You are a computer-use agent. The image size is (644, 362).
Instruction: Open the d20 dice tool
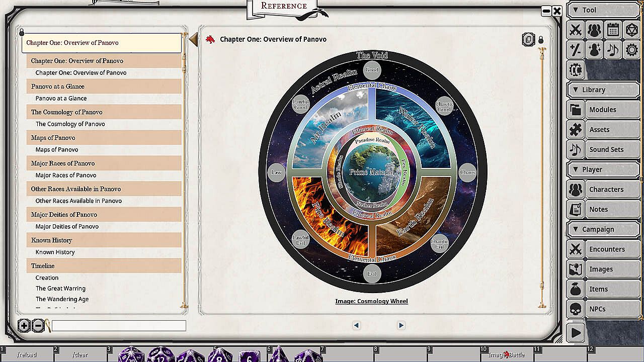pyautogui.click(x=631, y=30)
